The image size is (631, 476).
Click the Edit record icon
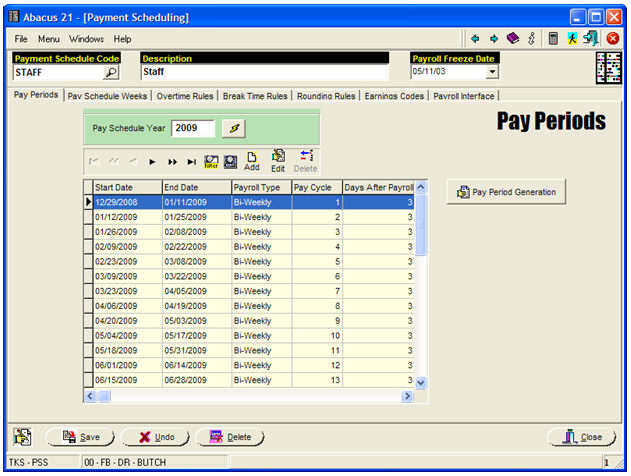pos(278,160)
